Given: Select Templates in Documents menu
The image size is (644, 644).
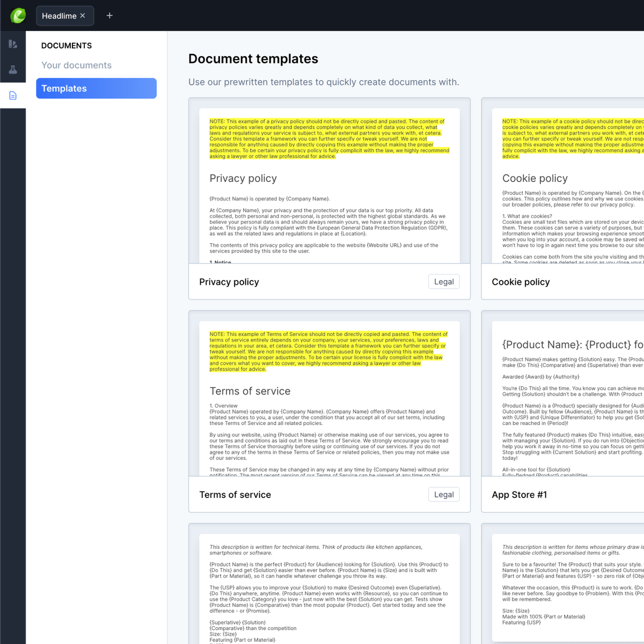Looking at the screenshot, I should 96,89.
